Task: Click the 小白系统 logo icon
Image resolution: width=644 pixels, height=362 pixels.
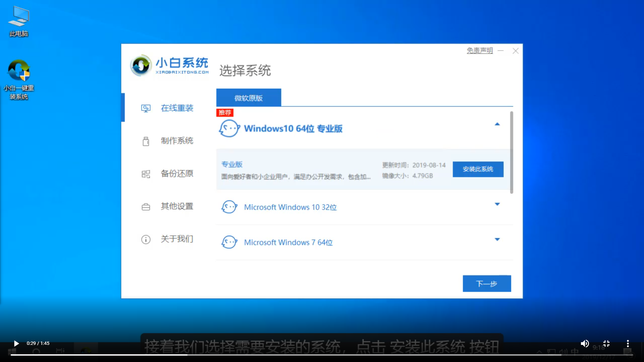Action: click(141, 65)
